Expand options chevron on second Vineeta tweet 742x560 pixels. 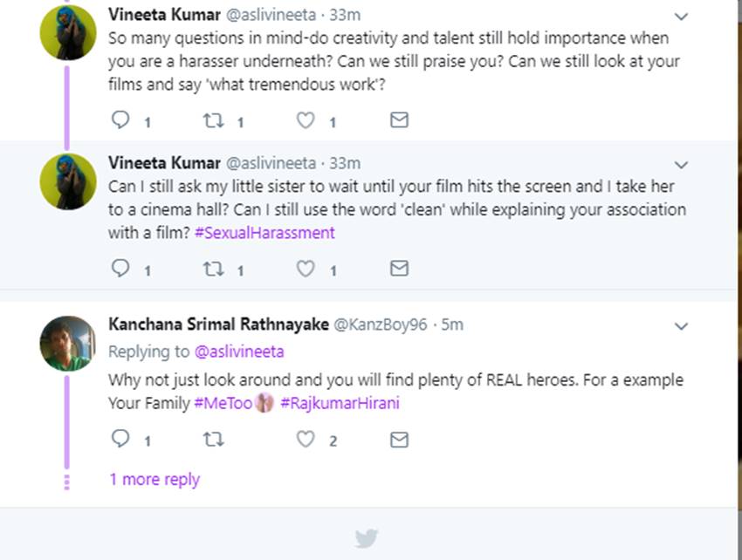click(682, 165)
